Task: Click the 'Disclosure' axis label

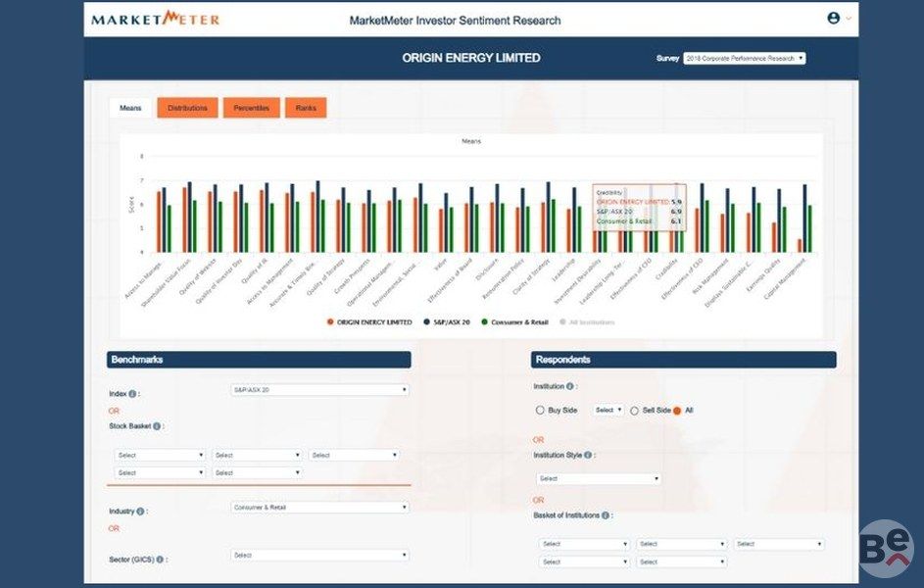Action: pyautogui.click(x=487, y=269)
